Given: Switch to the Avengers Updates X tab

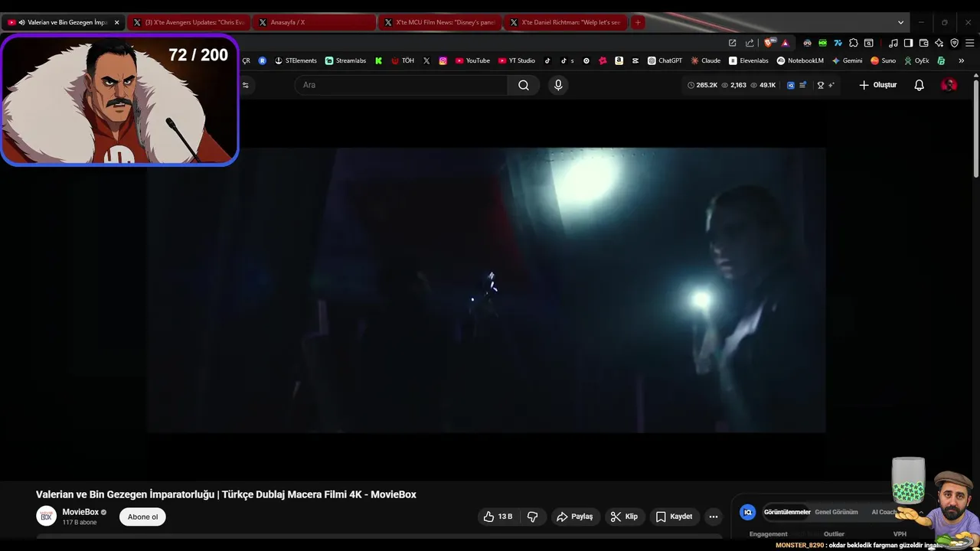Looking at the screenshot, I should click(189, 22).
